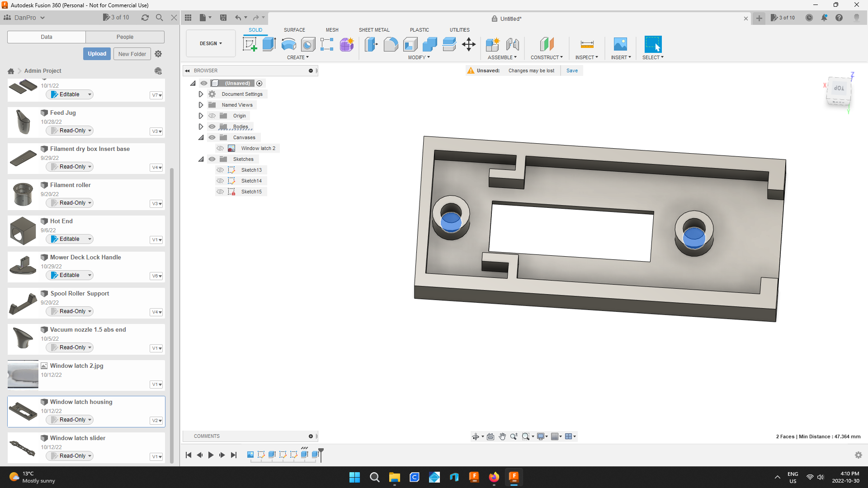The height and width of the screenshot is (488, 868).
Task: Toggle visibility of Sketch13
Action: click(x=221, y=170)
